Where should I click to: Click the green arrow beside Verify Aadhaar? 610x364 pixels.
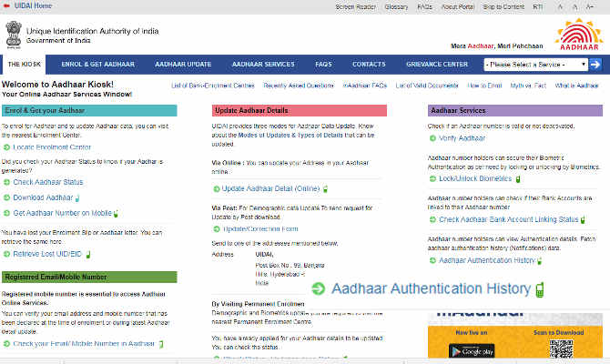(x=432, y=138)
